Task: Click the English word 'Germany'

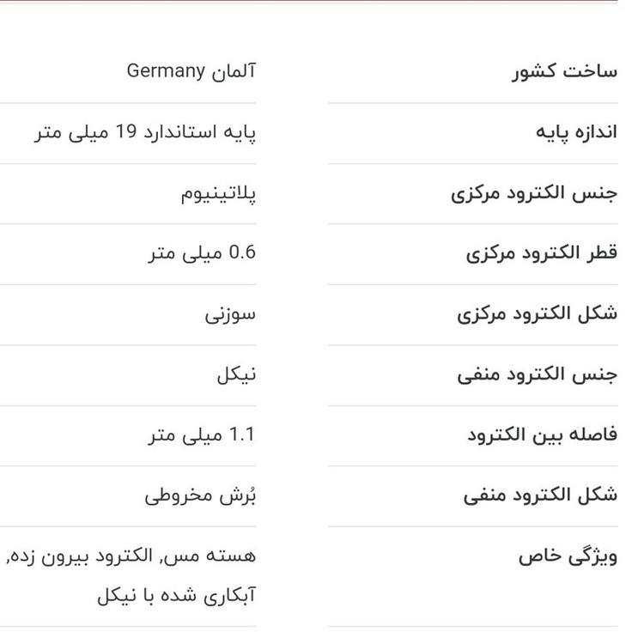Action: (166, 71)
